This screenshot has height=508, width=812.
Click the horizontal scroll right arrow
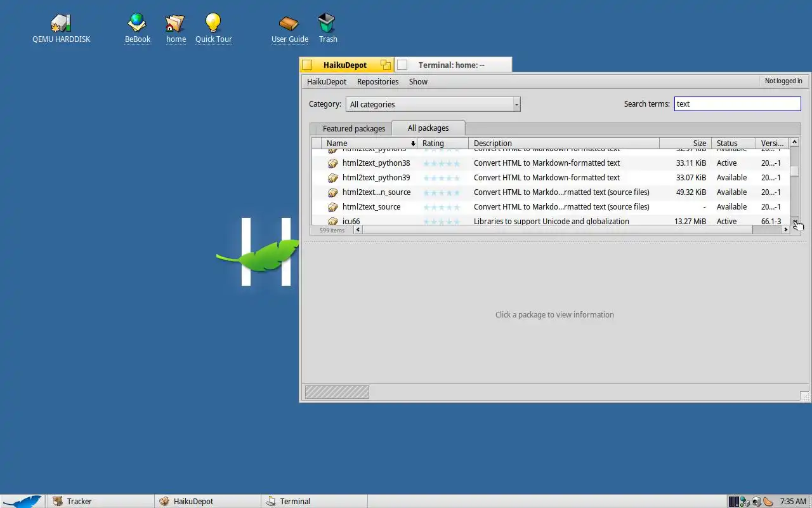pyautogui.click(x=785, y=230)
